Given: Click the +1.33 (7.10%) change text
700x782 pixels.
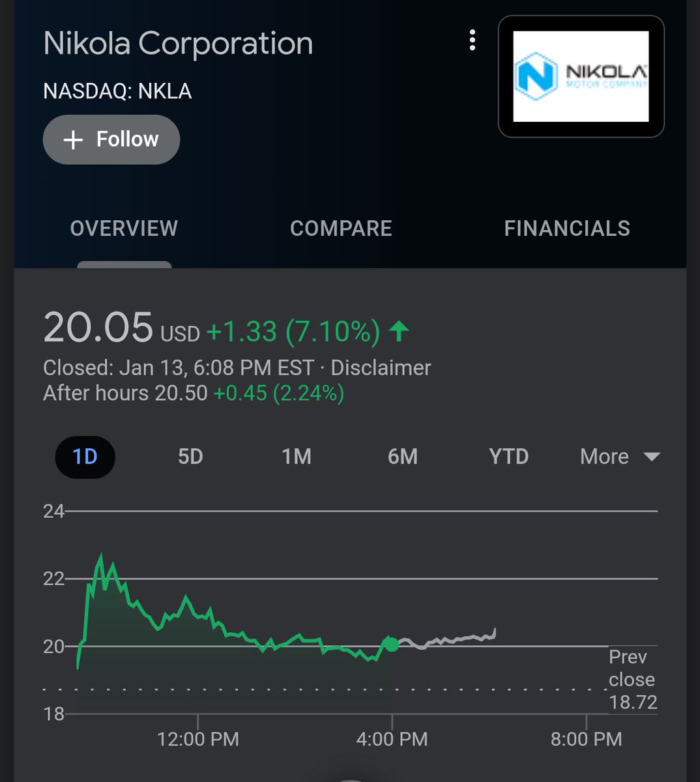Looking at the screenshot, I should point(293,332).
